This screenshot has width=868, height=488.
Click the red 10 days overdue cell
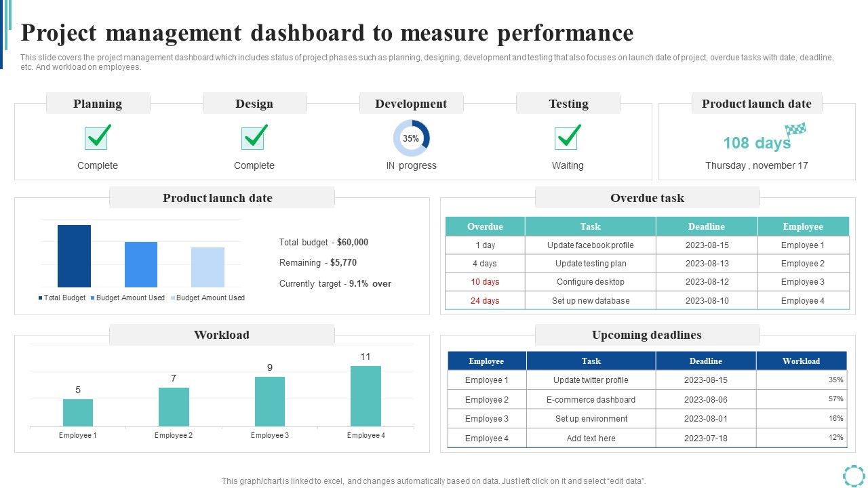(485, 282)
